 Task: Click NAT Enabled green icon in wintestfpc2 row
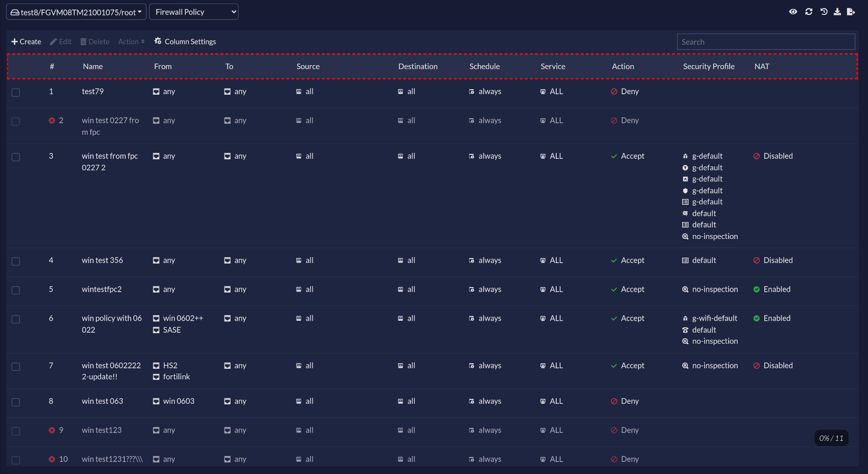pos(756,289)
